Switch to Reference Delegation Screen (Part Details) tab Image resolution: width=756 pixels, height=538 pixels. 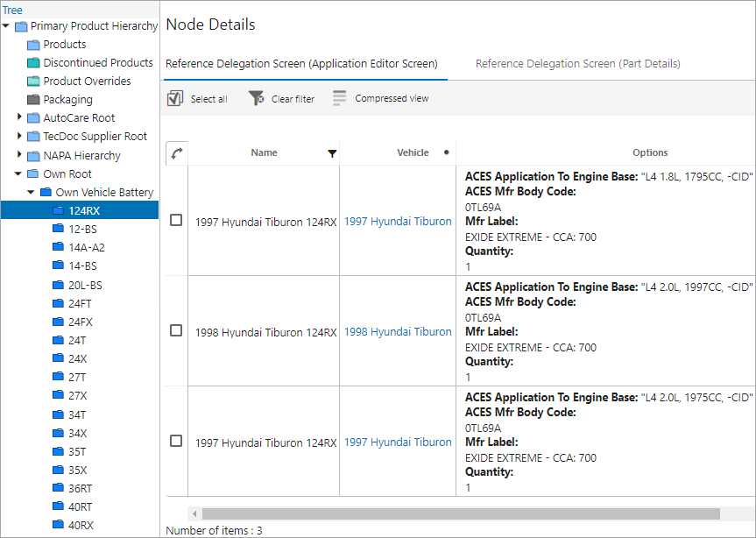[x=577, y=64]
